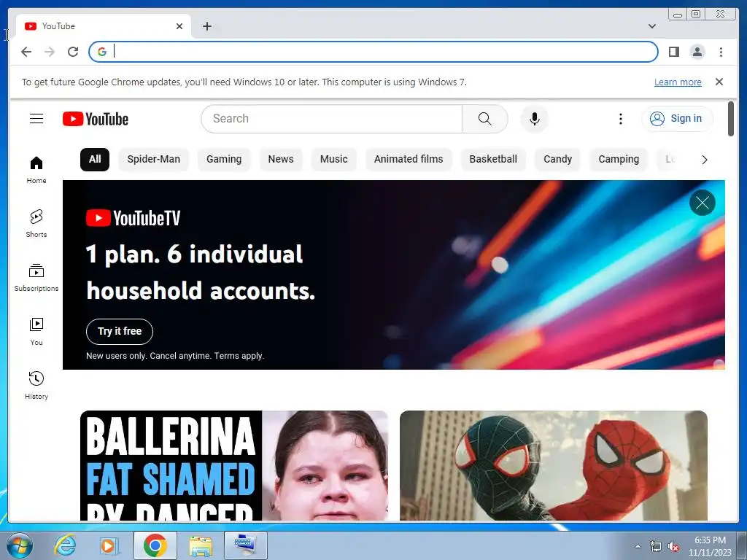Focus the YouTube Search field

coord(332,119)
